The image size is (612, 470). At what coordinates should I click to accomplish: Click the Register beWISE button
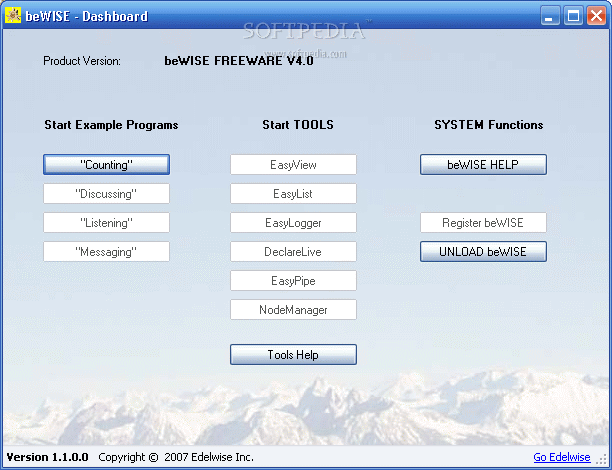(x=483, y=223)
